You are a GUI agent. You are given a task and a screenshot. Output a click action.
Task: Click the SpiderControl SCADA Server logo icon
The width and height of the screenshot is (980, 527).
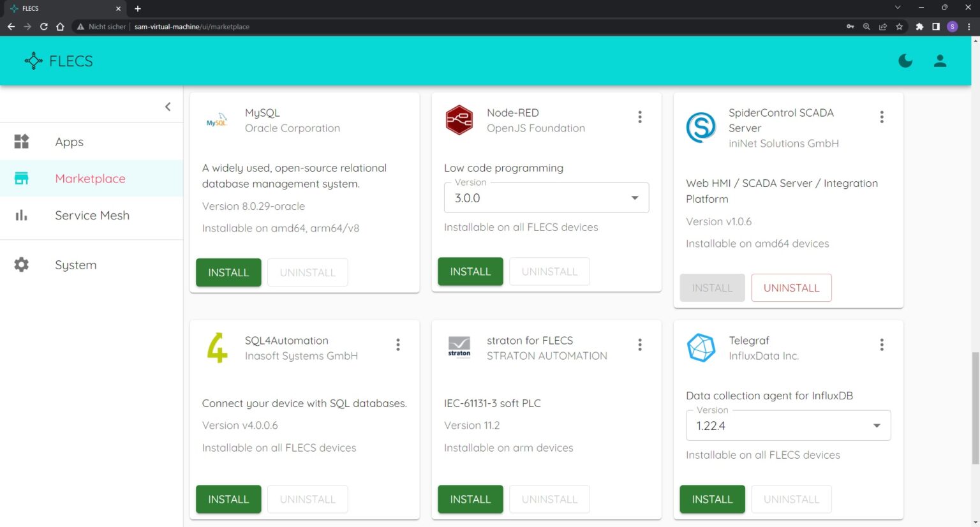pos(701,128)
